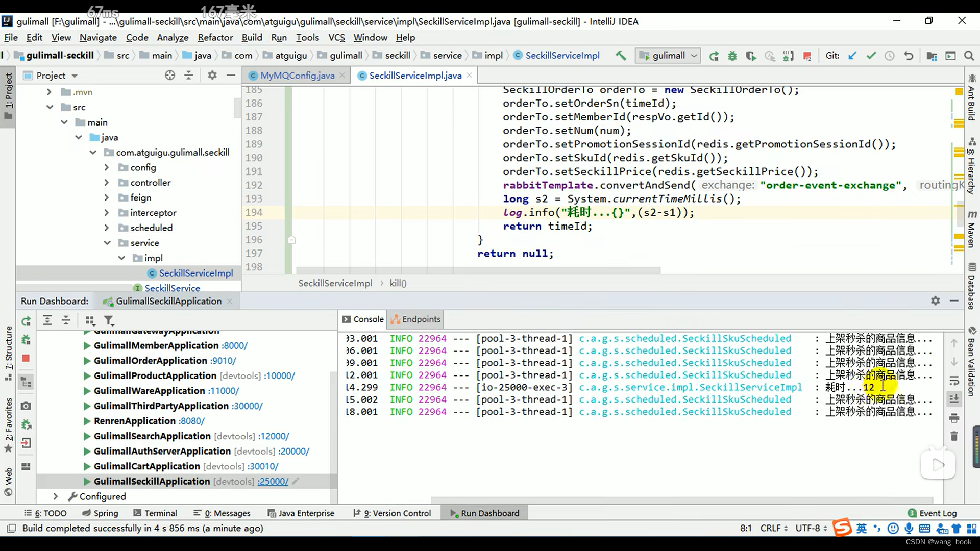Toggle group-by in Run Dashboard toolbar

click(x=90, y=320)
